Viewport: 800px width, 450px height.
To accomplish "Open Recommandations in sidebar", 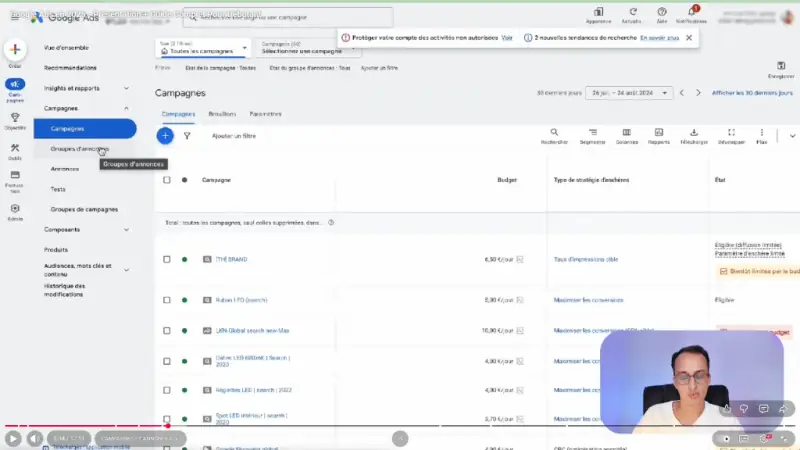I will coord(70,68).
